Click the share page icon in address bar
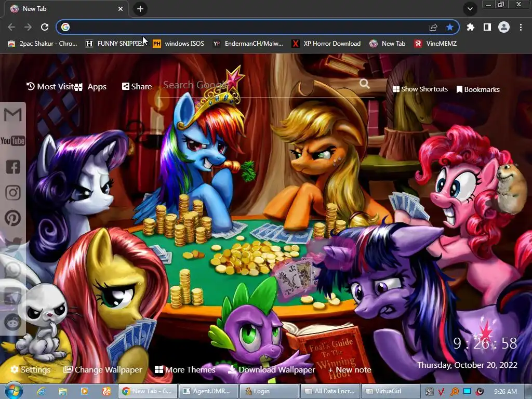Viewport: 532px width, 399px height. coord(433,27)
